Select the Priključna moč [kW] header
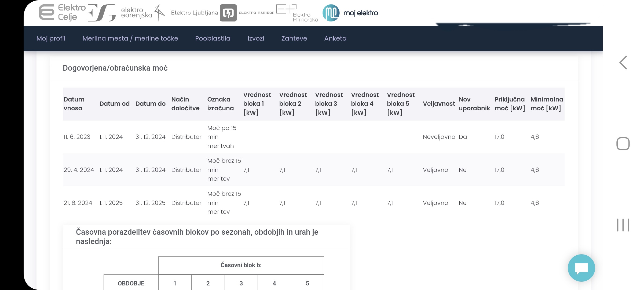Screen dimensions: 644x290 [x=510, y=104]
